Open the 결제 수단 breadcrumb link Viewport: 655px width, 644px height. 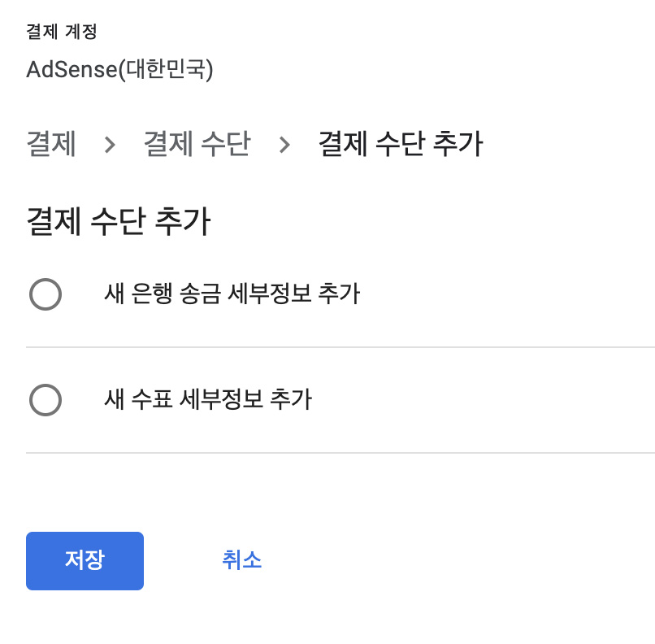pyautogui.click(x=197, y=144)
